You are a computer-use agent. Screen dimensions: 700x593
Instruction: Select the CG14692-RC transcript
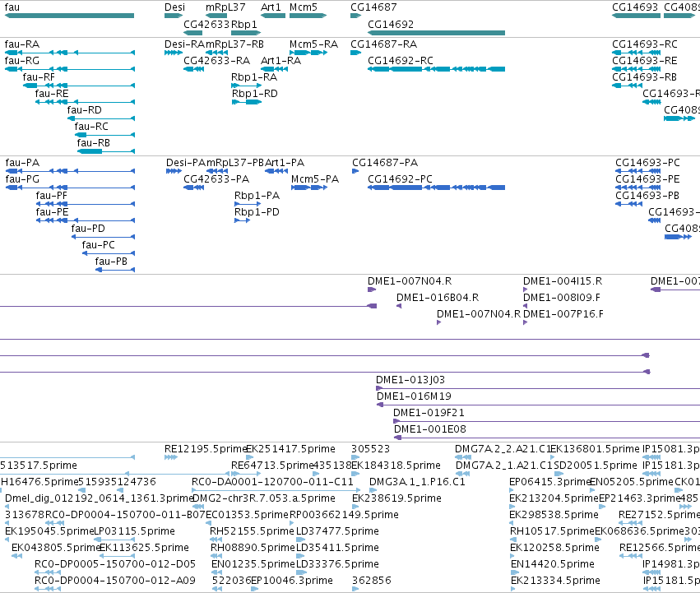tap(436, 69)
